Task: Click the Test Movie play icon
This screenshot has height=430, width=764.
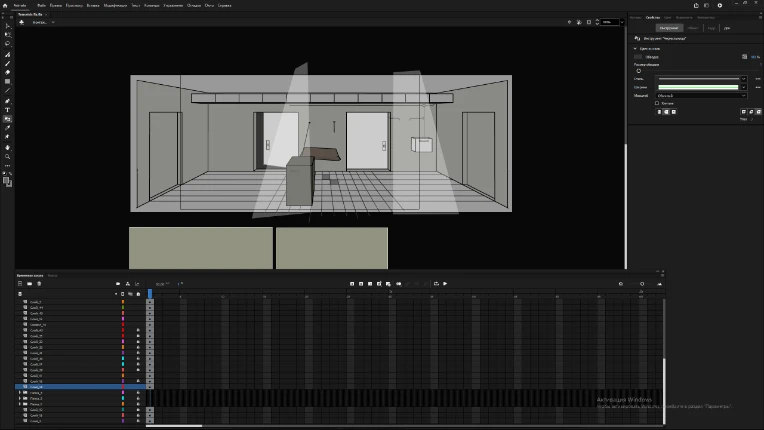Action: pos(720,5)
